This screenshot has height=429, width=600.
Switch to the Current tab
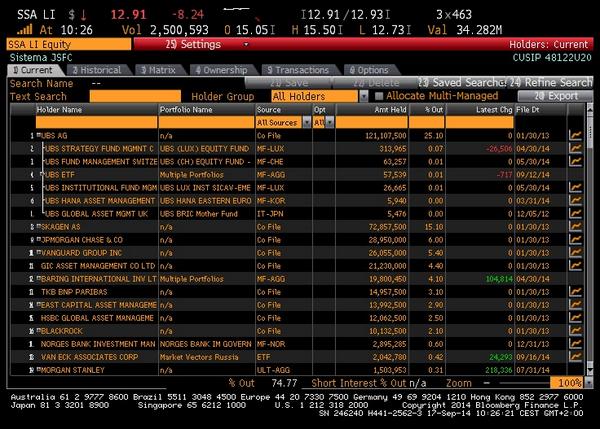34,70
